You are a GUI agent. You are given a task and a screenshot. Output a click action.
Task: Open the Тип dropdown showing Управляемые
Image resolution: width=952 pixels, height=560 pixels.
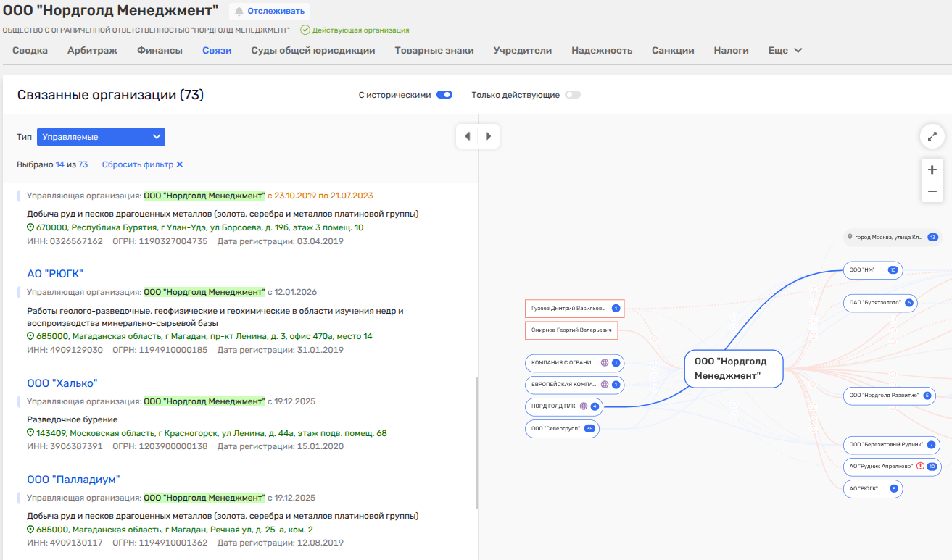click(x=101, y=137)
